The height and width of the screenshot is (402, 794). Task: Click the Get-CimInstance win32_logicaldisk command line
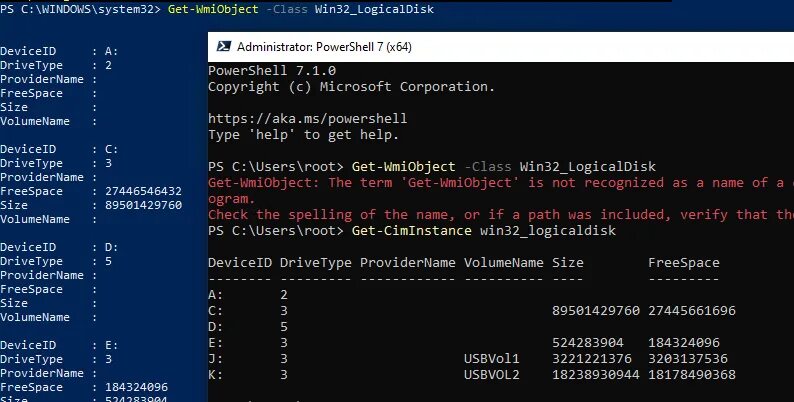pos(484,231)
